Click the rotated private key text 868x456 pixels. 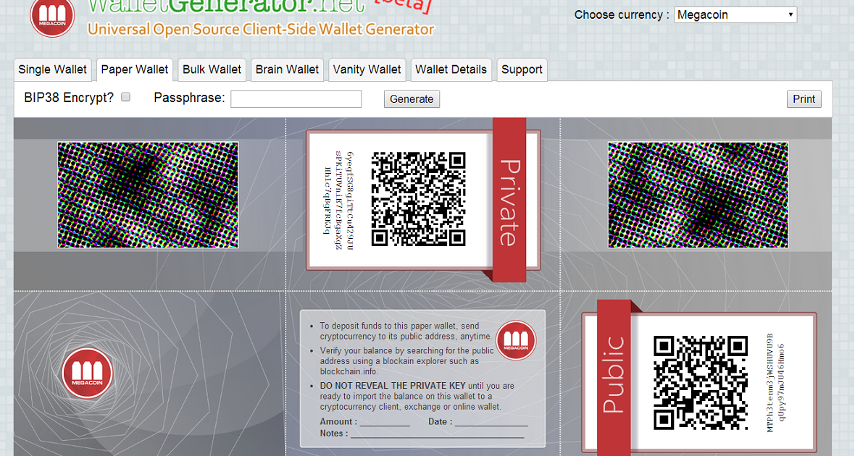(x=338, y=200)
